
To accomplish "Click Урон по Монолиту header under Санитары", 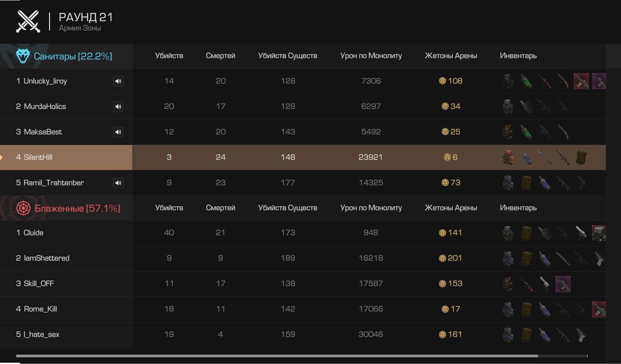I will (x=371, y=56).
